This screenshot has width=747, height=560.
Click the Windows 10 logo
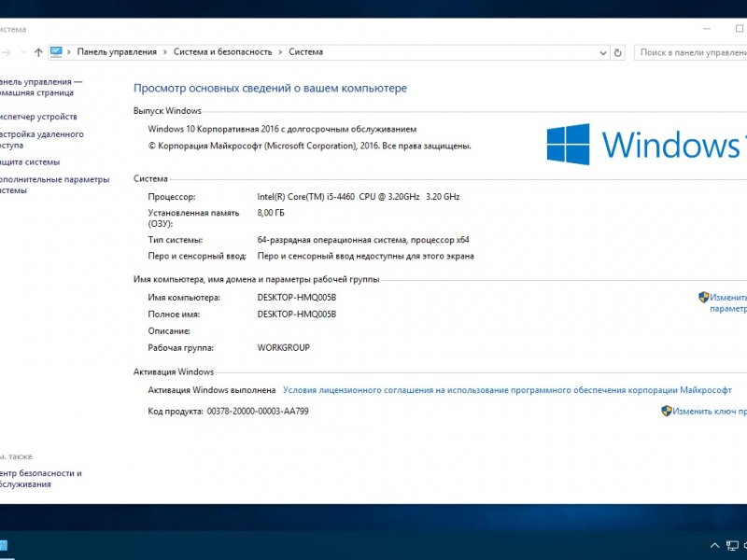click(x=646, y=145)
